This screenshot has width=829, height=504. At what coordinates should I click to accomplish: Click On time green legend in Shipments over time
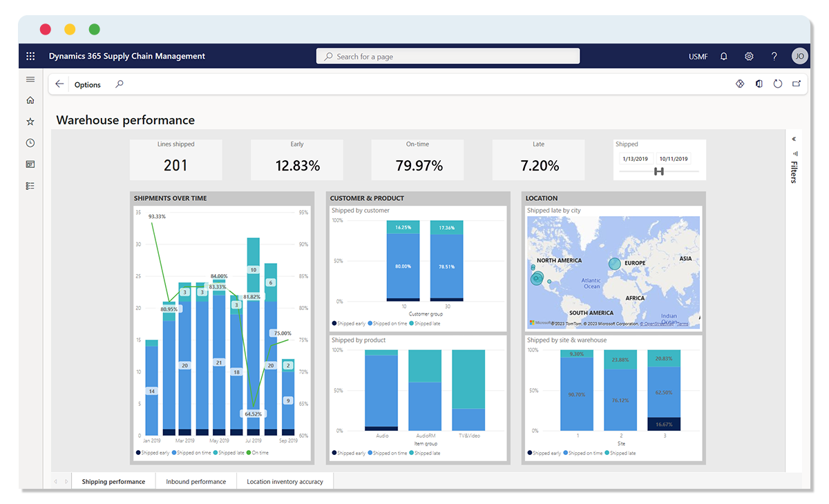point(259,453)
